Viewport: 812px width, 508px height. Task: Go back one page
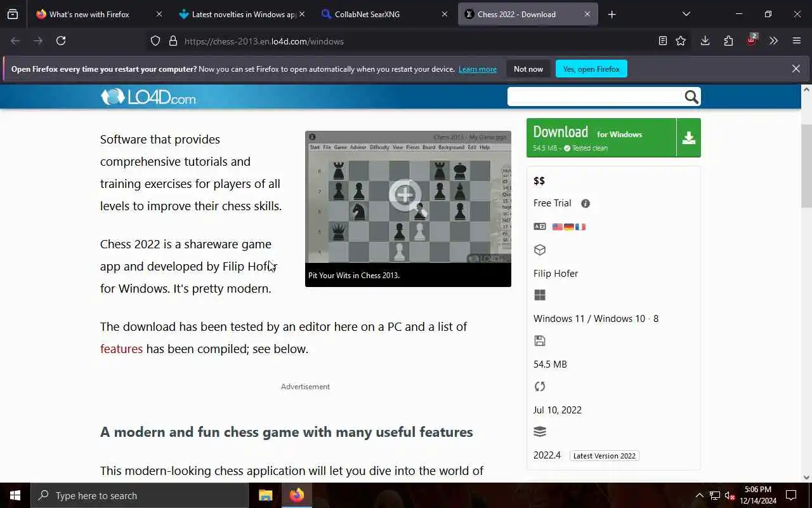coord(15,41)
